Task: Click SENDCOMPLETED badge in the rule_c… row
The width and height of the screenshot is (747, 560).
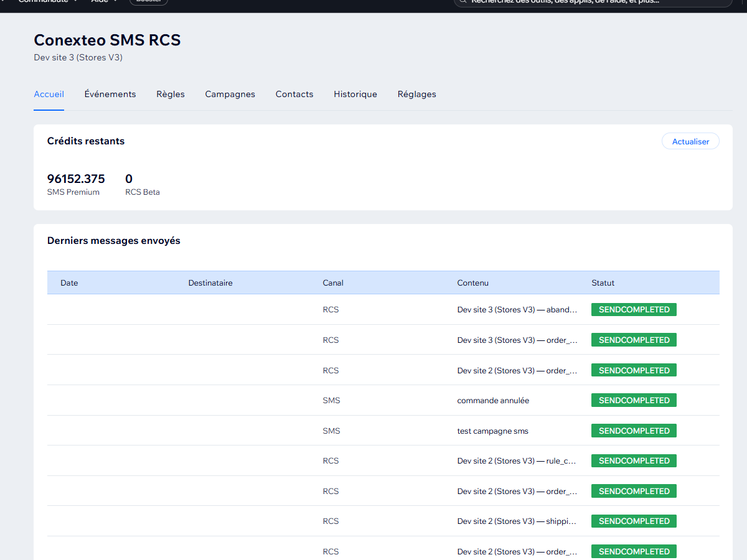Action: click(634, 460)
